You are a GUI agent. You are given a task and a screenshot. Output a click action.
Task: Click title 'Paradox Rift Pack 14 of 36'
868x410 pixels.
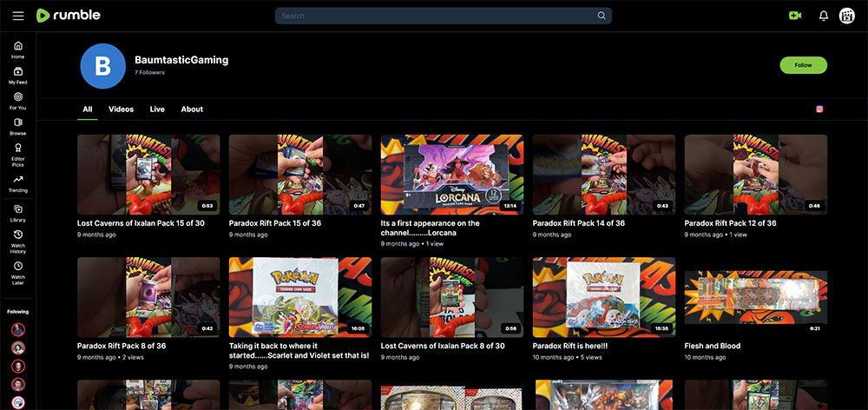pos(578,223)
